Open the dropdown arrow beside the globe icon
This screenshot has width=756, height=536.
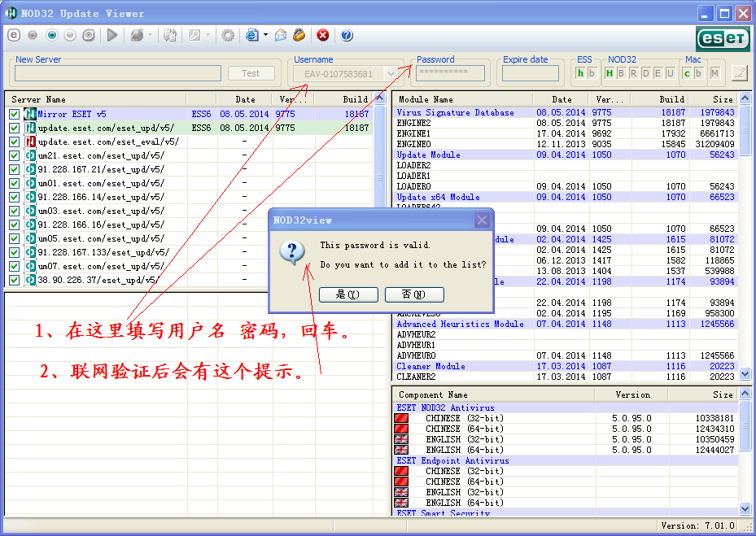[151, 35]
